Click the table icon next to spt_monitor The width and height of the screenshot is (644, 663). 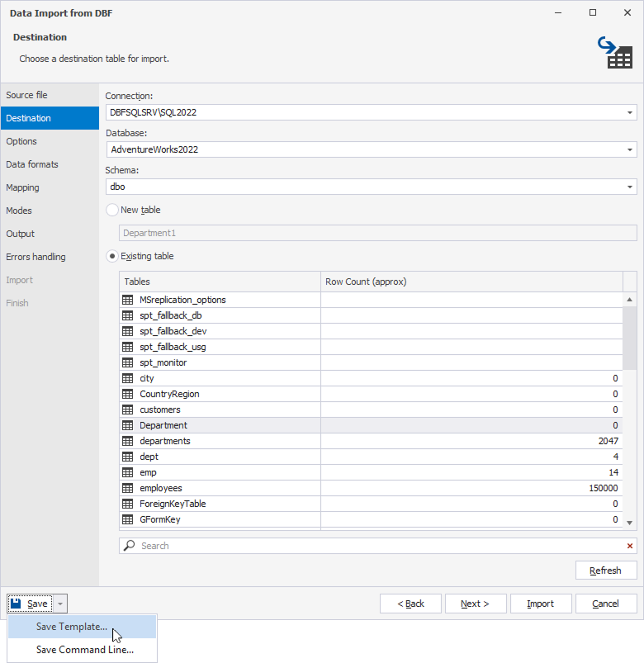[x=127, y=362]
